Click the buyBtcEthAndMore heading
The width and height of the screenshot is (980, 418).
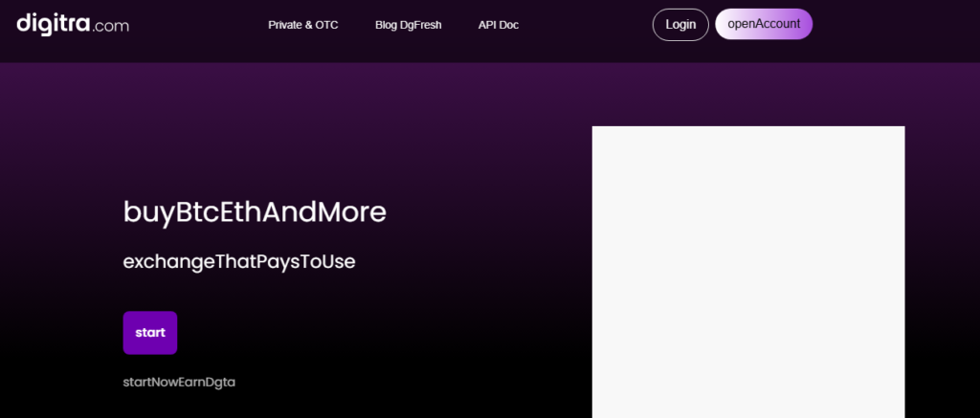pos(255,211)
